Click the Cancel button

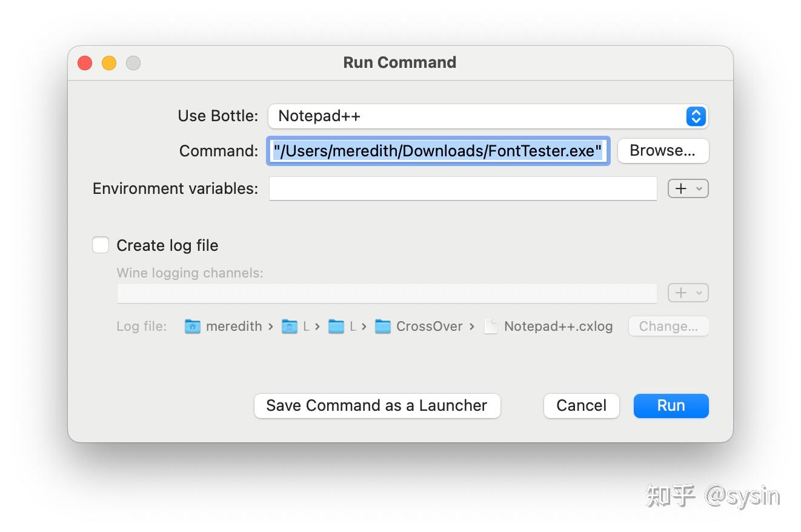click(x=581, y=406)
